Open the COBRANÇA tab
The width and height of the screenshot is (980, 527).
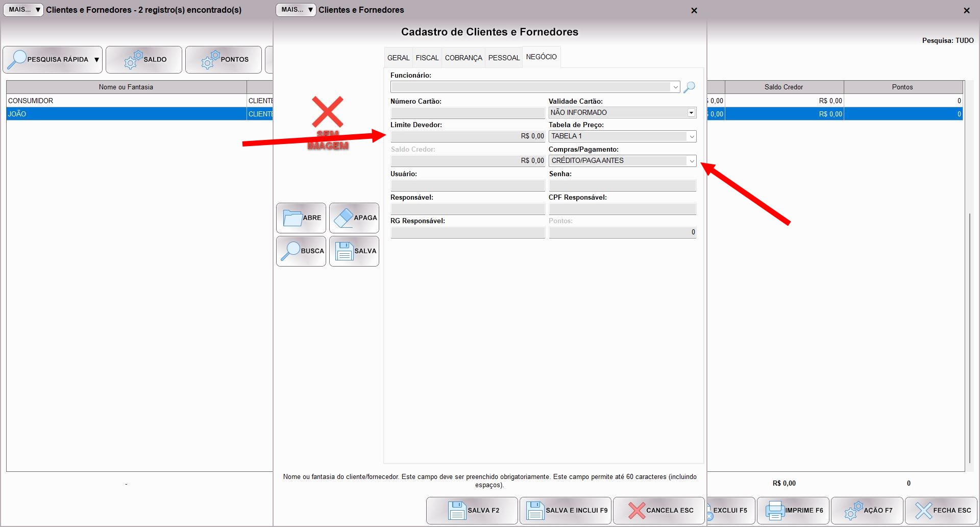point(463,58)
